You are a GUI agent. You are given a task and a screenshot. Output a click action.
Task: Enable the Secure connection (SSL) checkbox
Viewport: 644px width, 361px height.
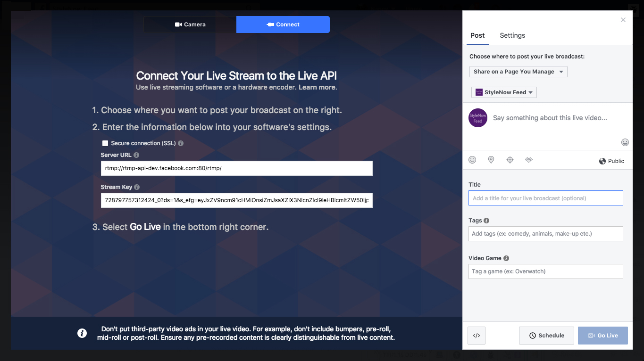click(105, 143)
